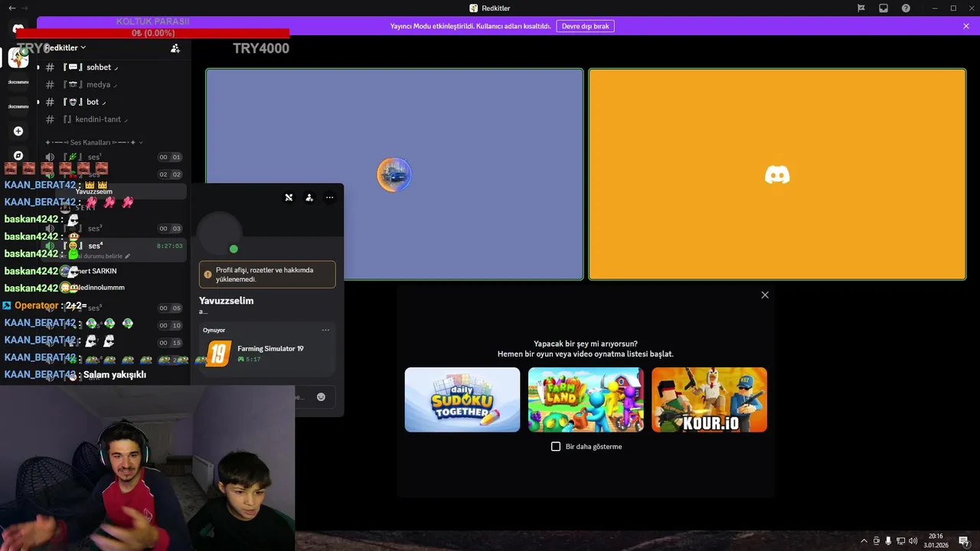
Task: Check the 'Bir daha gösterme' checkbox
Action: click(x=556, y=446)
